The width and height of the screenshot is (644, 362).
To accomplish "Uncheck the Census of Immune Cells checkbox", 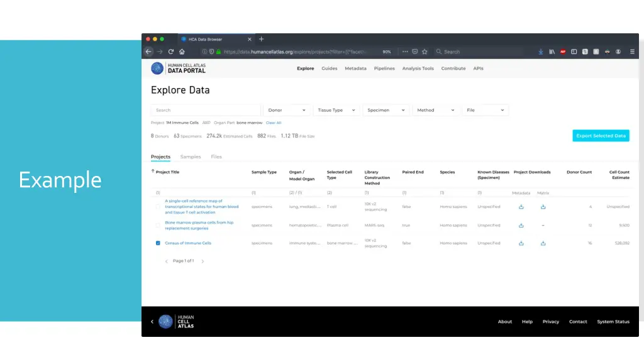I will 158,243.
